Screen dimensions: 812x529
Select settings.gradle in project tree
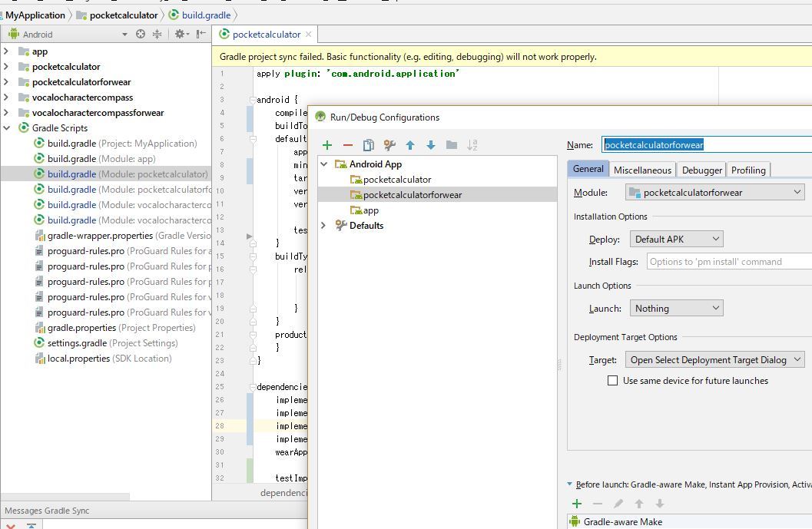pyautogui.click(x=77, y=343)
